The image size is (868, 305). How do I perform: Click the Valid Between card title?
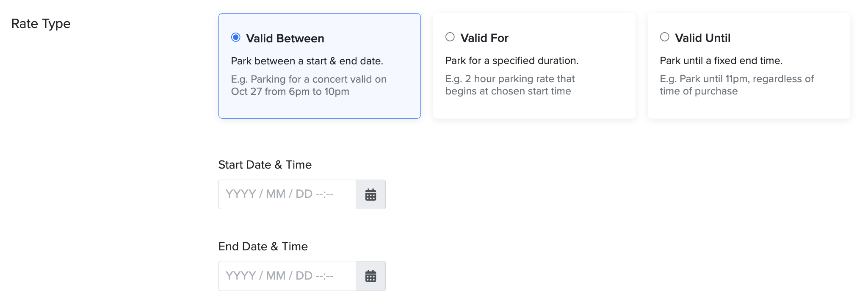(285, 39)
